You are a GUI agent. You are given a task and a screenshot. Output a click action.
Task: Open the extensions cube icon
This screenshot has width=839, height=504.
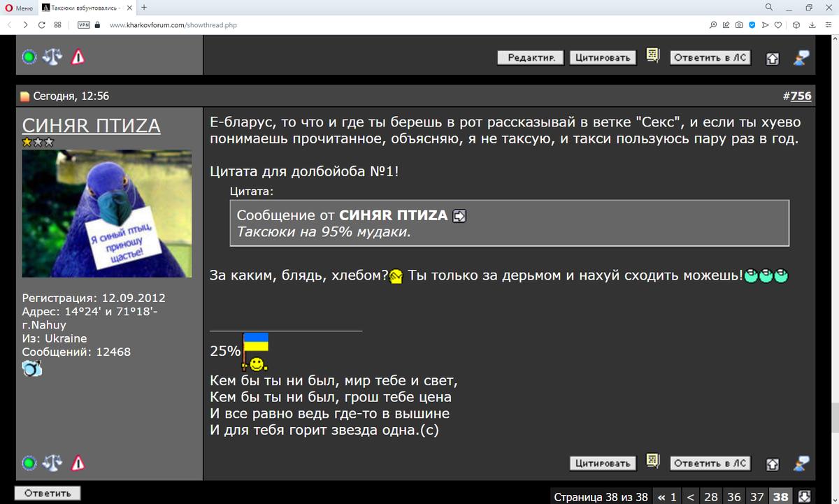[x=796, y=24]
